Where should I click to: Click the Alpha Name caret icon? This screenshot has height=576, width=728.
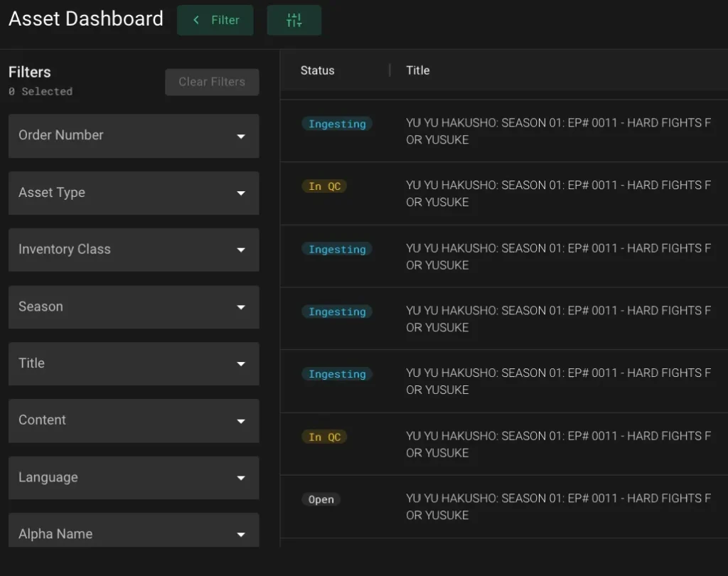pos(241,534)
